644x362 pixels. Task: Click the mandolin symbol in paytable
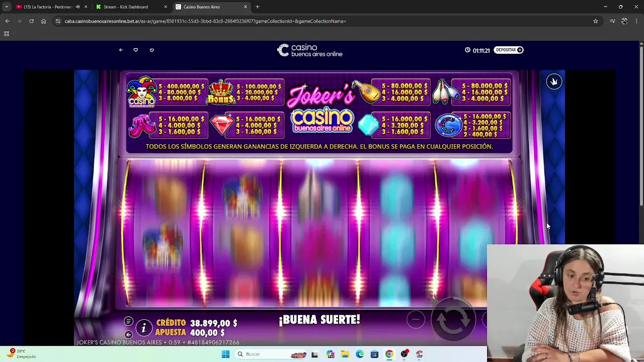click(x=366, y=92)
